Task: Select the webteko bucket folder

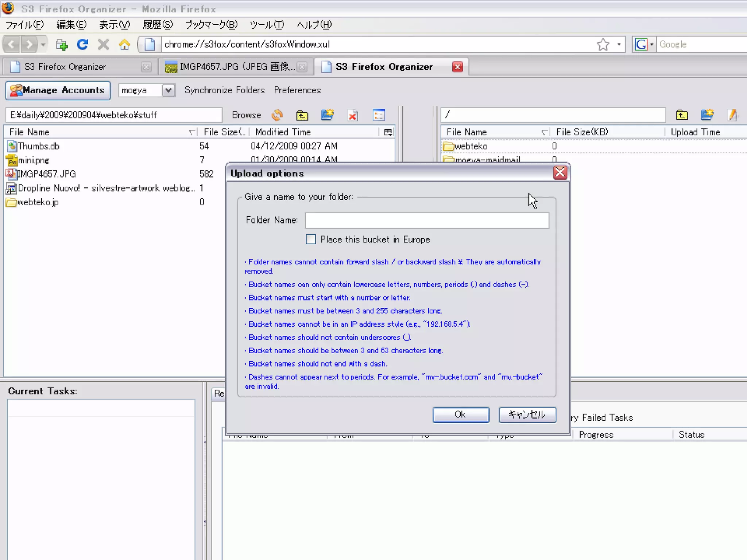Action: (594, 146)
